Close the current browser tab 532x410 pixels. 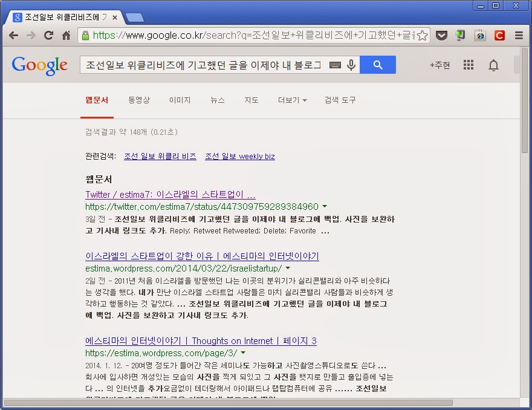115,18
